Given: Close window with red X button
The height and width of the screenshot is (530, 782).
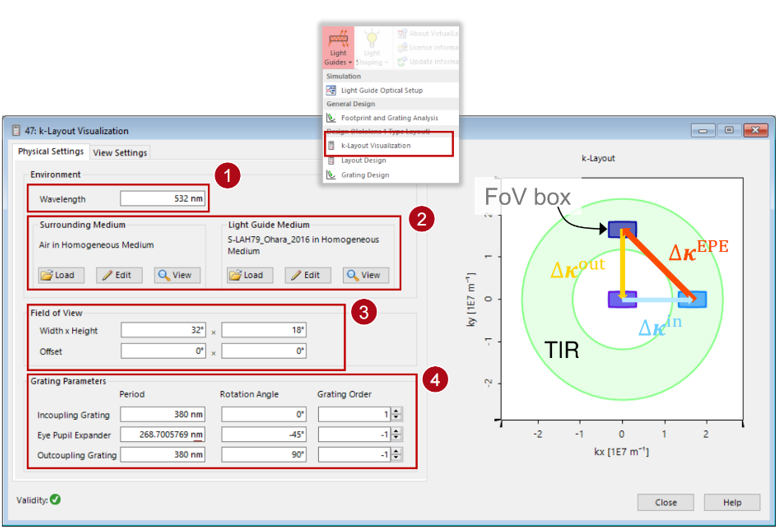Looking at the screenshot, I should 756,130.
